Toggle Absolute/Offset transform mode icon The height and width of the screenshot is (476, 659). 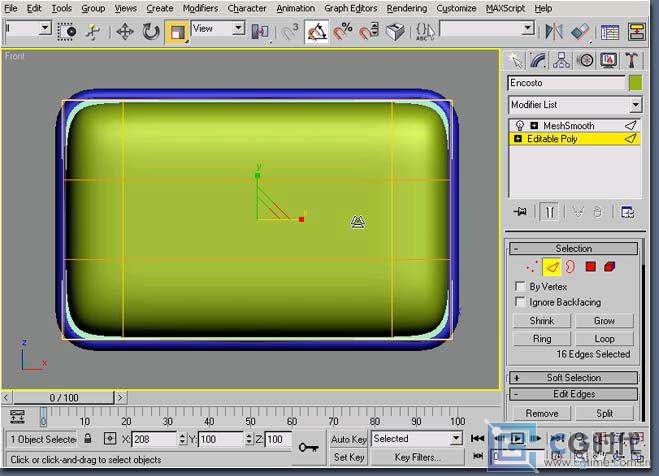tap(110, 439)
